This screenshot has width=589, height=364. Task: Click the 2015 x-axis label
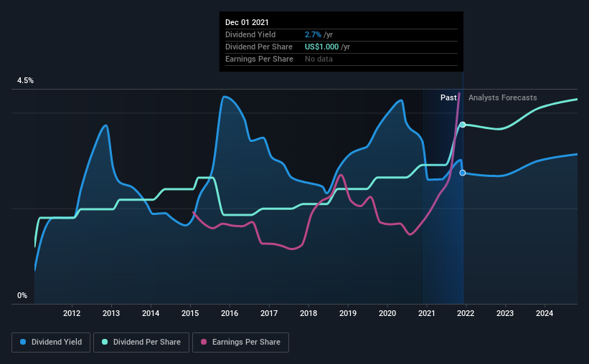click(190, 313)
